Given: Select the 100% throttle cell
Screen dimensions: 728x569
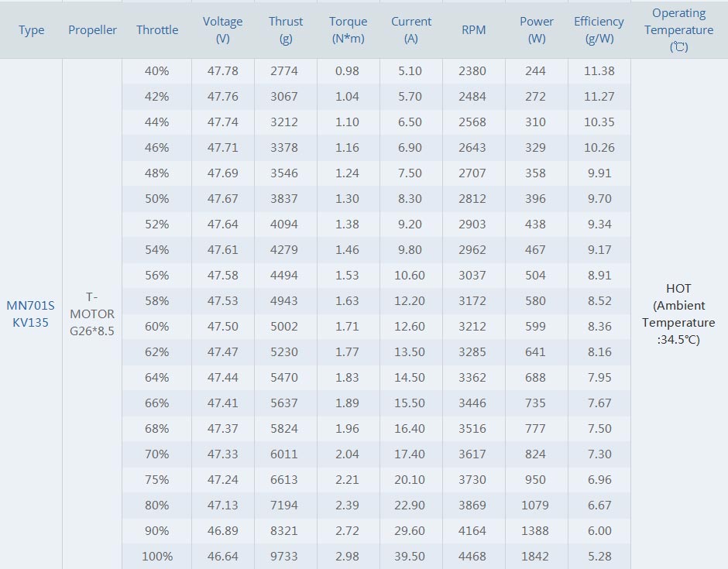Looking at the screenshot, I should click(157, 556).
